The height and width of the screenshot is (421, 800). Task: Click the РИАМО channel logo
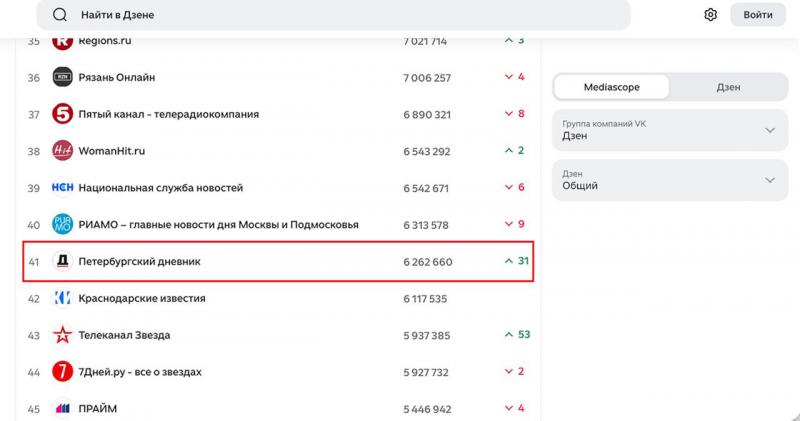click(62, 225)
